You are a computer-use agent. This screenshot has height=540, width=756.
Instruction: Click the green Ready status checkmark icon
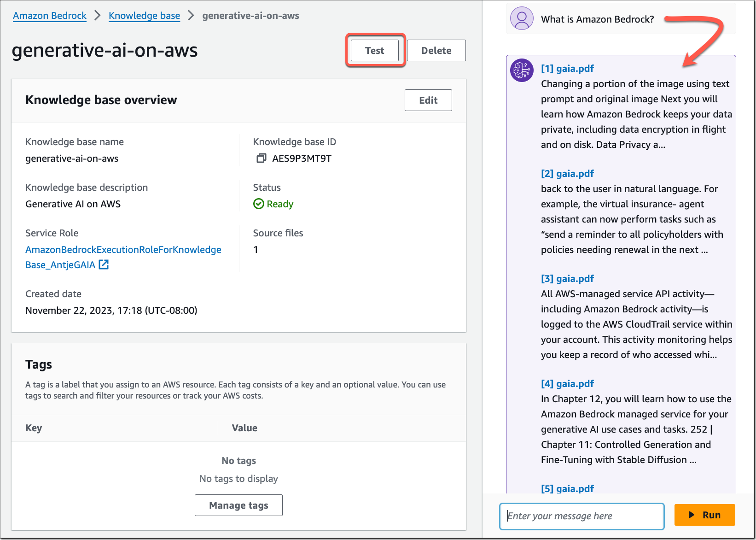[x=258, y=204]
